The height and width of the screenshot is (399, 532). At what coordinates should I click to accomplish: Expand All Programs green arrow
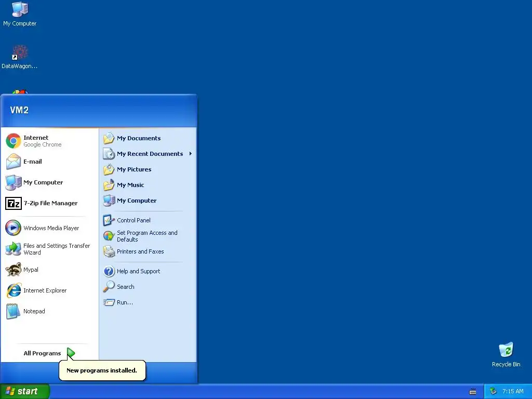(x=71, y=353)
